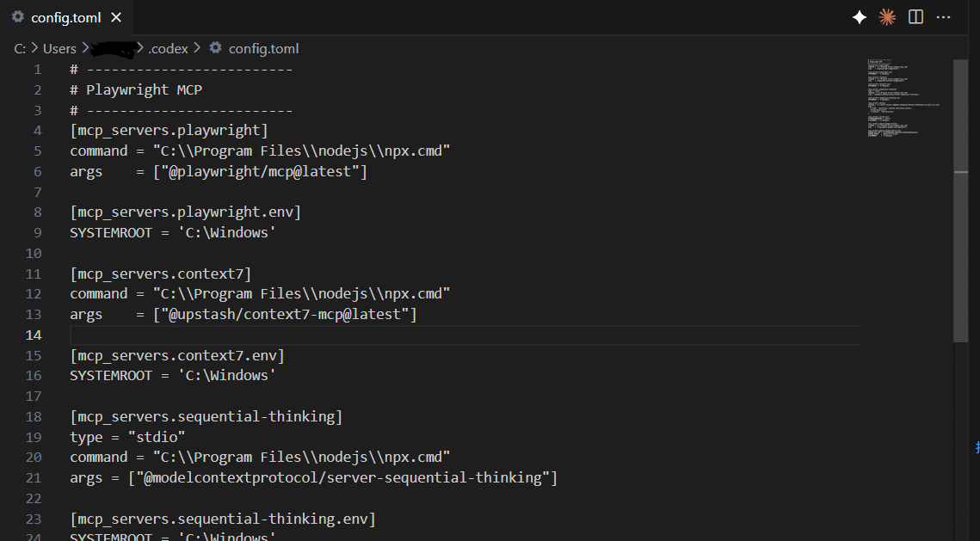Click line number 1 in the gutter
The height and width of the screenshot is (541, 980).
(37, 69)
